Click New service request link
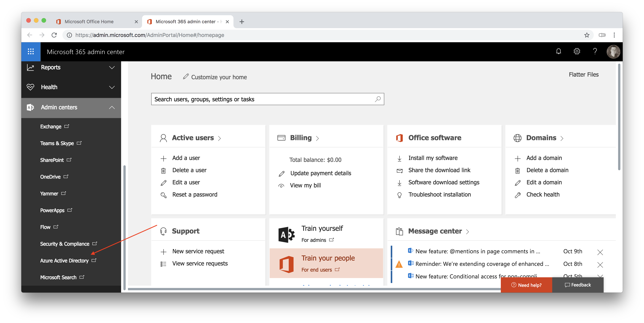644x323 pixels. (198, 252)
